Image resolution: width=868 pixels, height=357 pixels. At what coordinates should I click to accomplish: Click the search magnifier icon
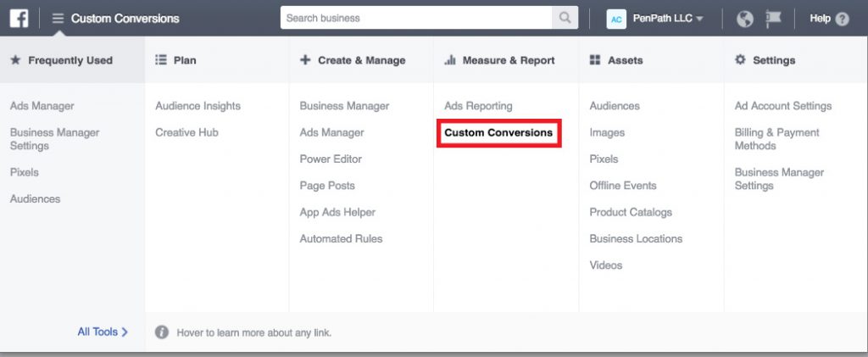point(565,18)
